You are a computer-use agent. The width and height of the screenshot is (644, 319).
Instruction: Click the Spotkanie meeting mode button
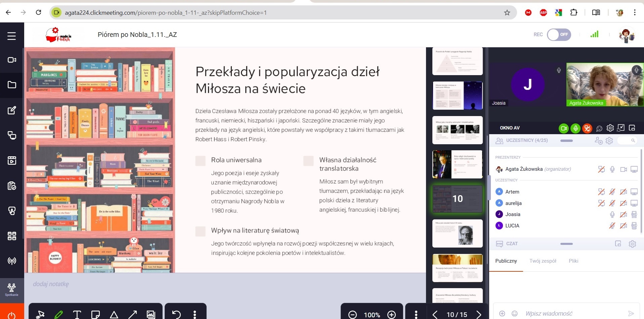(12, 290)
